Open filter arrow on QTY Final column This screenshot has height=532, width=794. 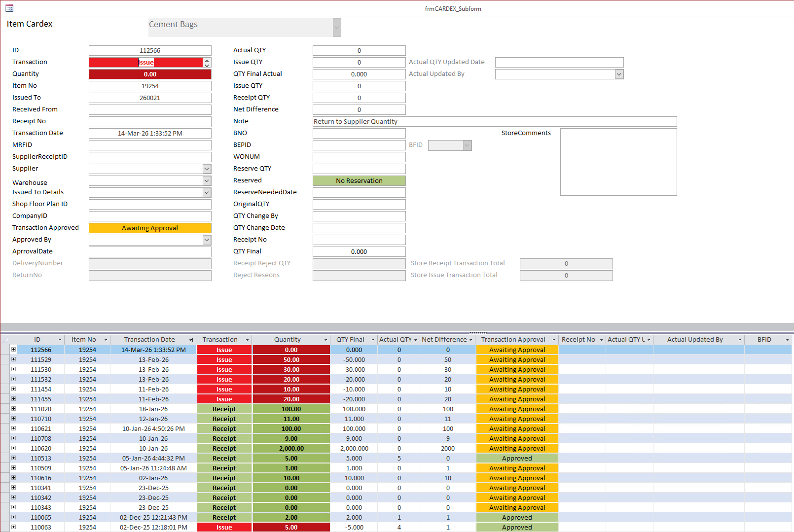373,340
